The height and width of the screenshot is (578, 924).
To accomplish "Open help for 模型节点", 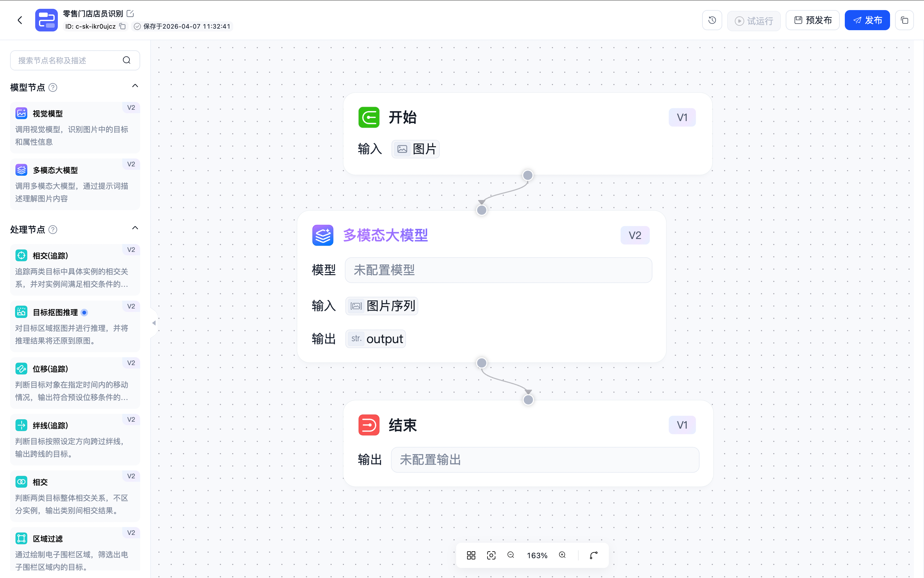I will click(53, 87).
